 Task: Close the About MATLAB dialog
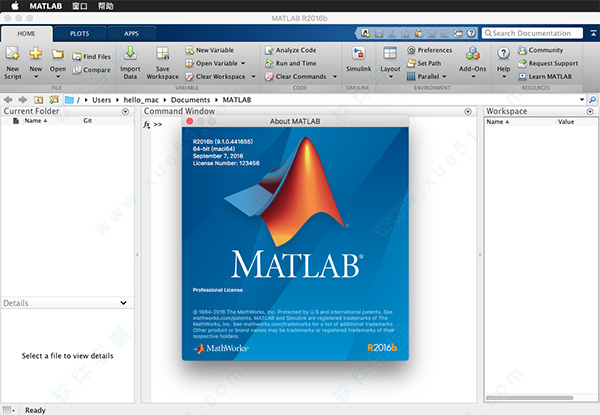coord(189,121)
